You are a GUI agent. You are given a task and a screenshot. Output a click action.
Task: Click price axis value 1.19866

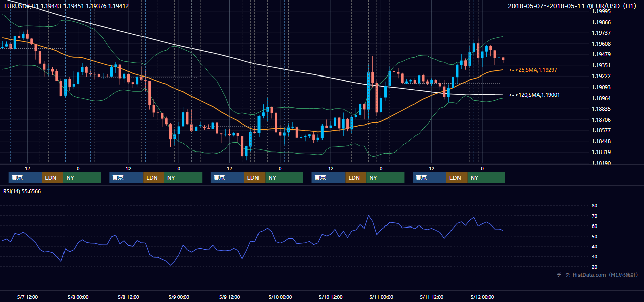point(601,22)
